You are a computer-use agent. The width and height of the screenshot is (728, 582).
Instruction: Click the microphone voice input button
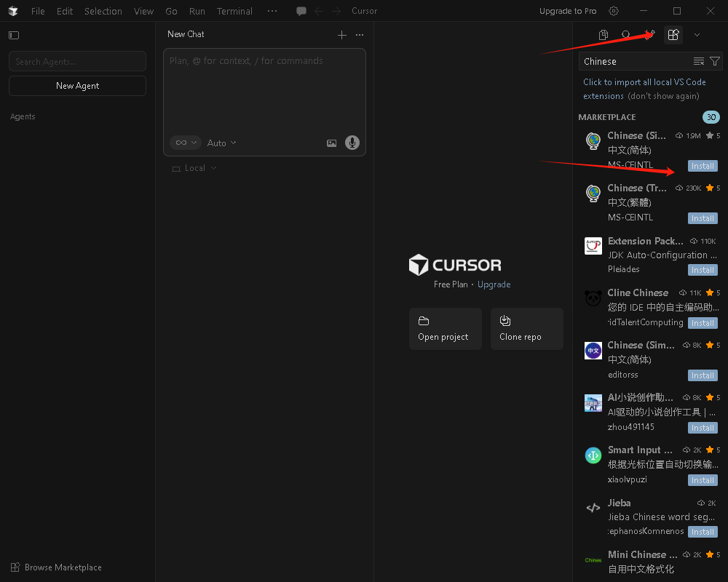pyautogui.click(x=352, y=143)
